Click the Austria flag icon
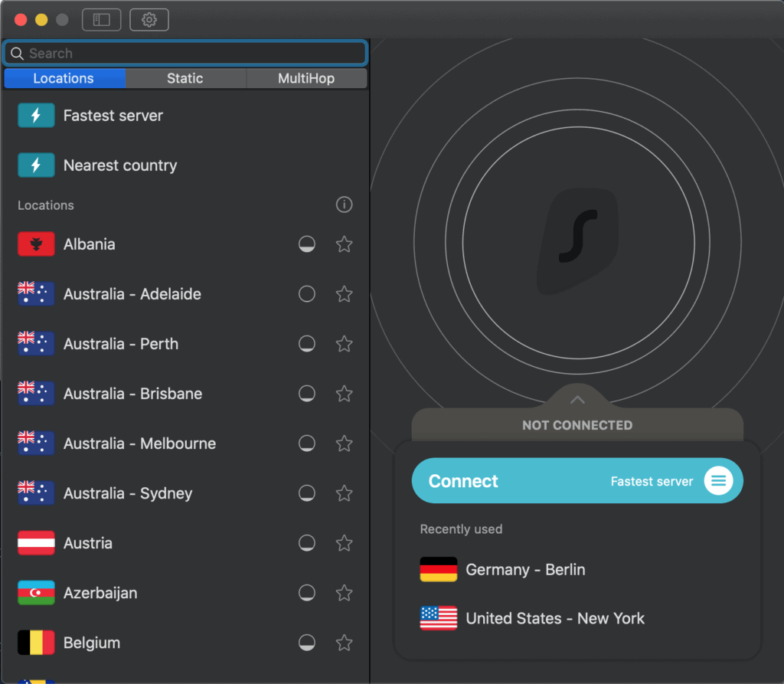Screen dimensions: 784x684 pos(36,543)
